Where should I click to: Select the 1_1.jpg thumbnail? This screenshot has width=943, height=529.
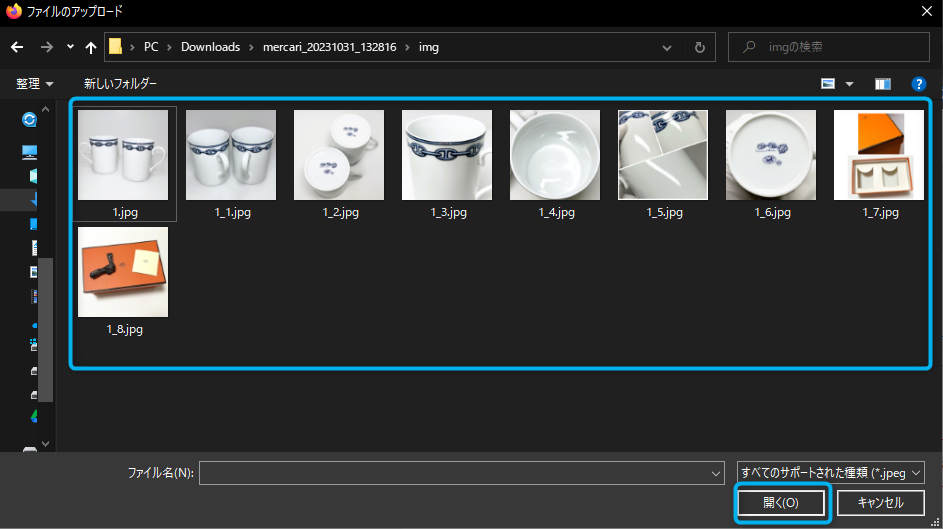coord(231,154)
